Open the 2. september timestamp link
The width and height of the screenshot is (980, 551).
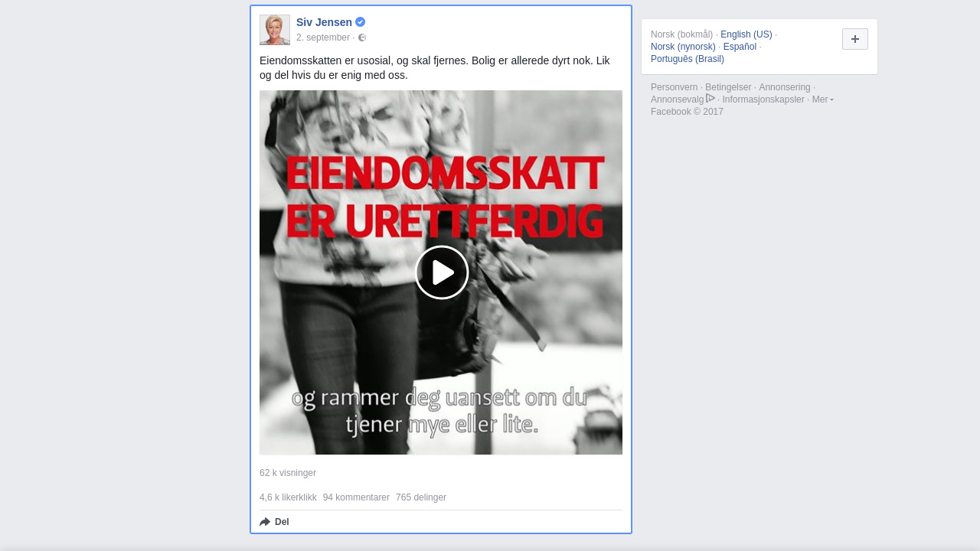322,37
